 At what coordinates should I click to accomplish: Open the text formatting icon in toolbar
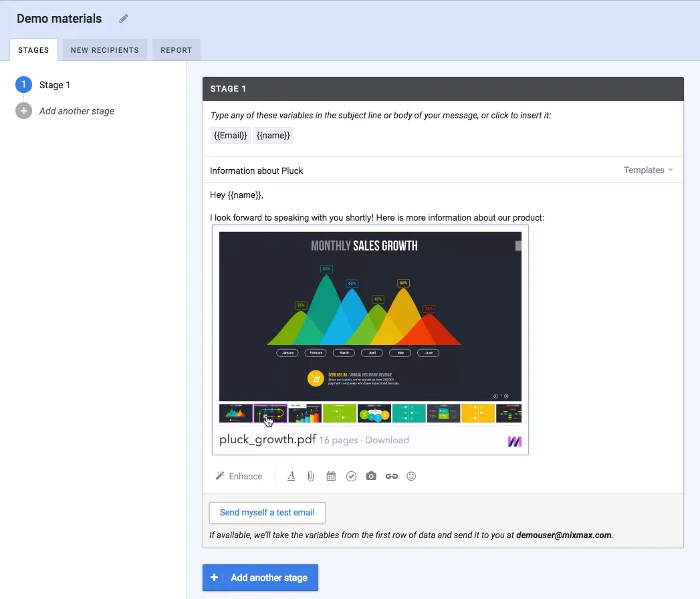click(x=291, y=476)
